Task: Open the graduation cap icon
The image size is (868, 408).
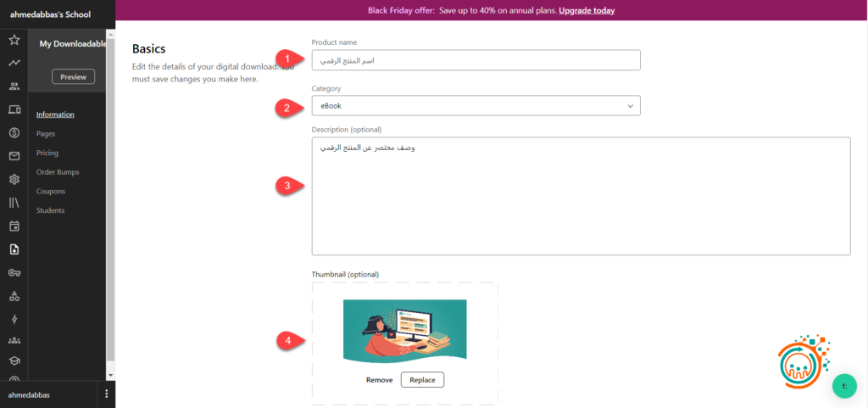Action: click(x=14, y=360)
